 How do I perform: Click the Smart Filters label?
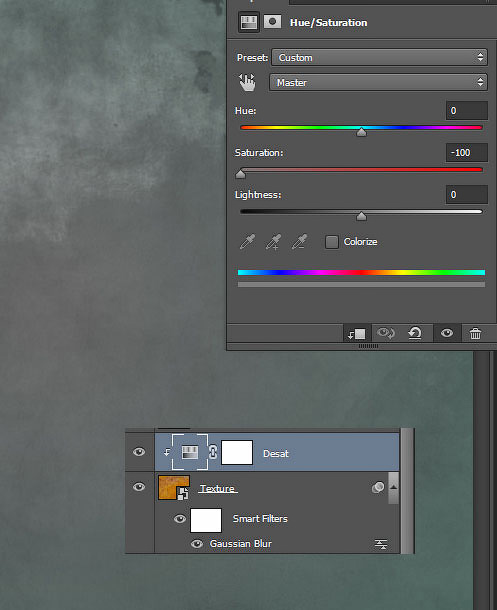point(260,519)
